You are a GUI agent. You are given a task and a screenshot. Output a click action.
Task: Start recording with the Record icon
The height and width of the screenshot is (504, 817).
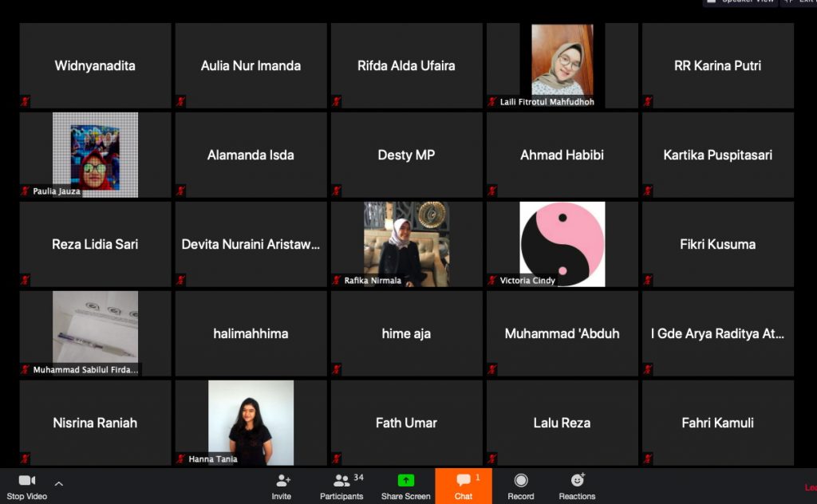[521, 481]
